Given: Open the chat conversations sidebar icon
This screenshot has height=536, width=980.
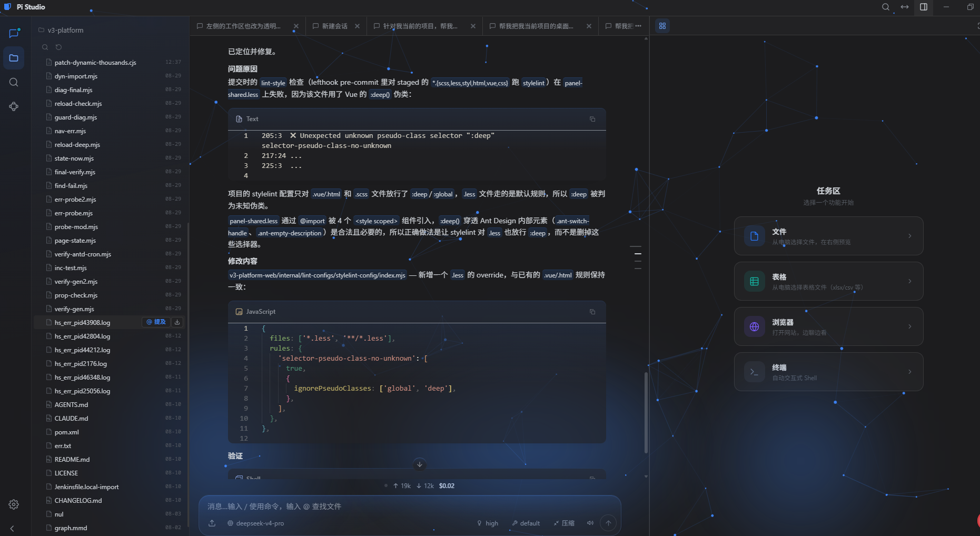Looking at the screenshot, I should point(14,33).
